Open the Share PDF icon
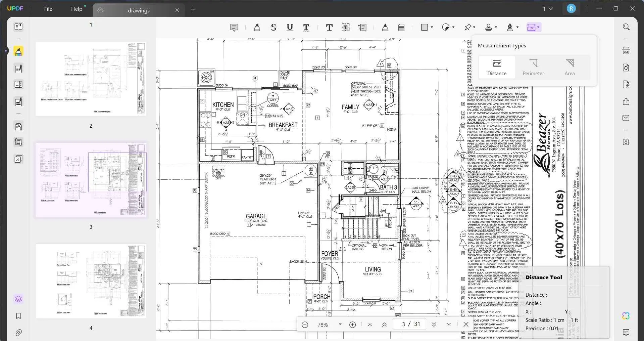644x341 pixels. 626,101
